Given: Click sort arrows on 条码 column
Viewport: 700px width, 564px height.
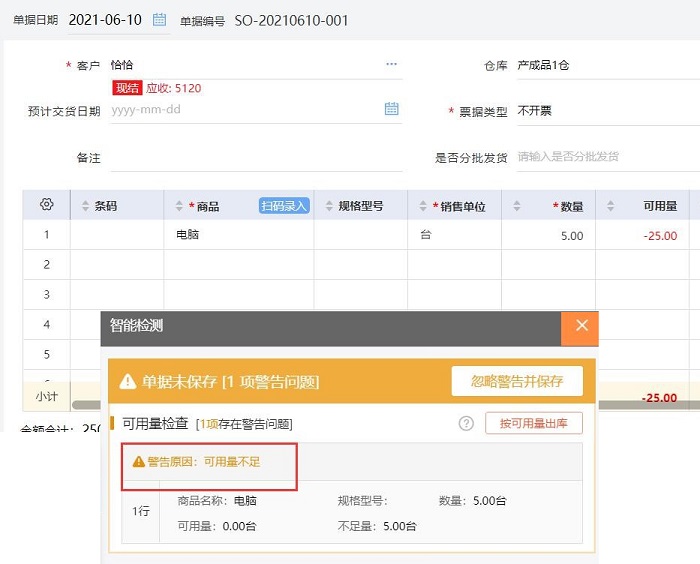Looking at the screenshot, I should tap(85, 206).
